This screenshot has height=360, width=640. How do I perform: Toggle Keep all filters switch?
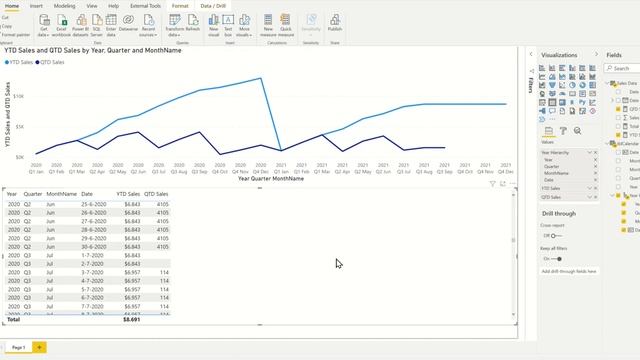[x=556, y=259]
